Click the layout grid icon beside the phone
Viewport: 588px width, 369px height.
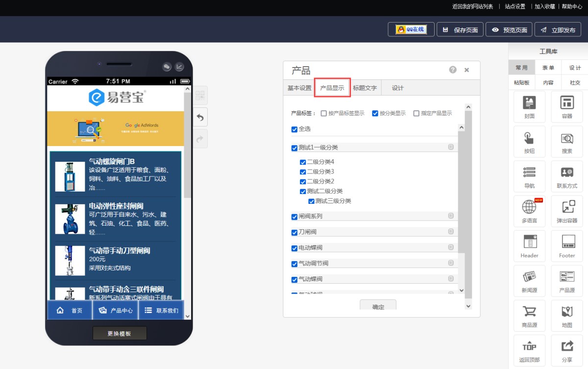tap(200, 96)
